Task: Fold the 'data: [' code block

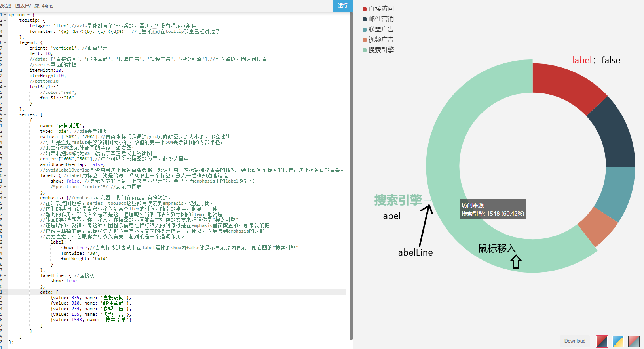Action: tap(5, 292)
